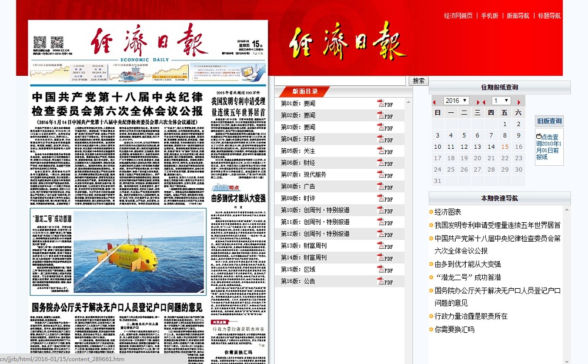Click the yellow submarine photo on front page
The image size is (588, 364).
click(139, 252)
